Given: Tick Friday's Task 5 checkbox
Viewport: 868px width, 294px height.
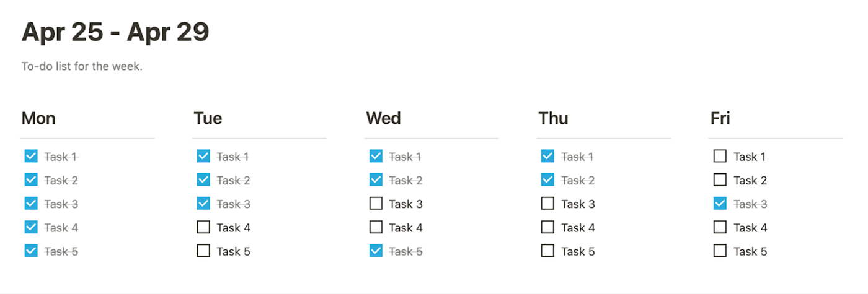Looking at the screenshot, I should [720, 251].
